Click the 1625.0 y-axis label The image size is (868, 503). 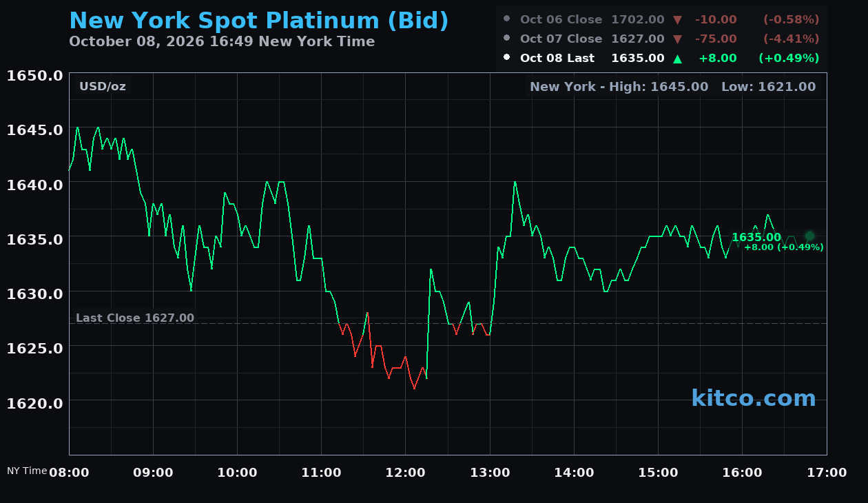point(34,348)
